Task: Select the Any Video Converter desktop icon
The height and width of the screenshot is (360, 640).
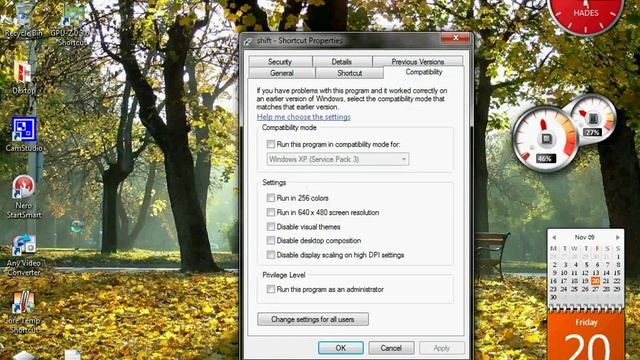Action: point(24,256)
